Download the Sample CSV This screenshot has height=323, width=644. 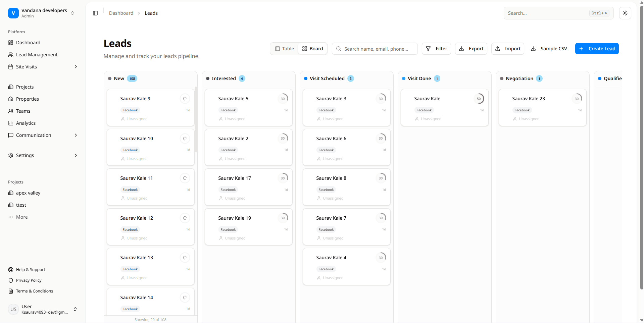click(x=548, y=49)
